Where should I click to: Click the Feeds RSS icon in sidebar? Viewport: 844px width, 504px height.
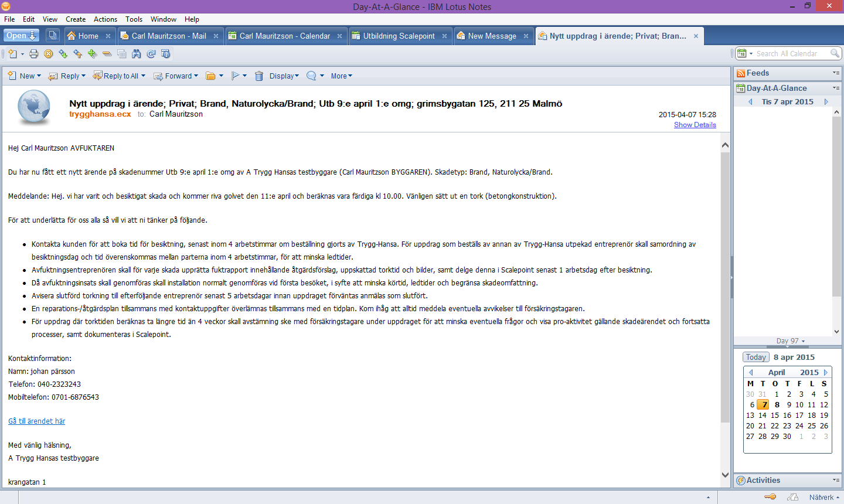point(741,73)
